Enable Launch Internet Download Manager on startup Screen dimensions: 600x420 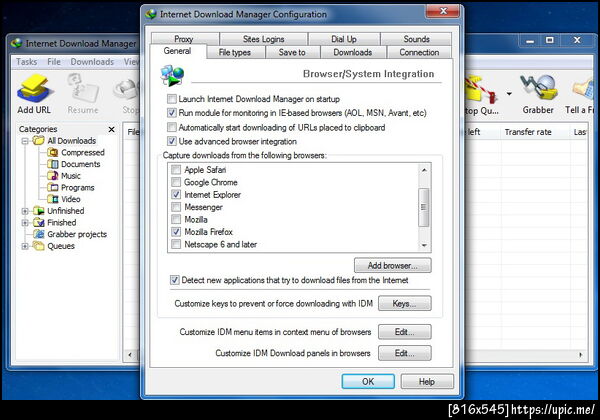[x=172, y=99]
